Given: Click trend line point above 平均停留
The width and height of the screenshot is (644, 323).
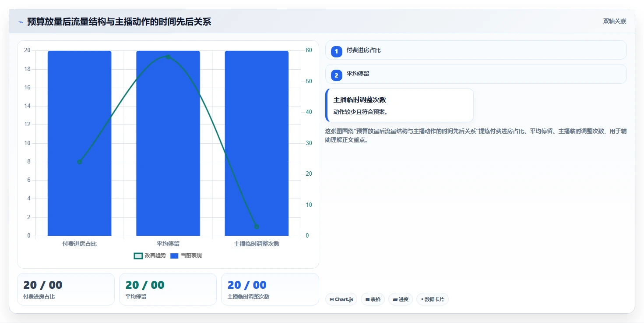Looking at the screenshot, I should [168, 57].
